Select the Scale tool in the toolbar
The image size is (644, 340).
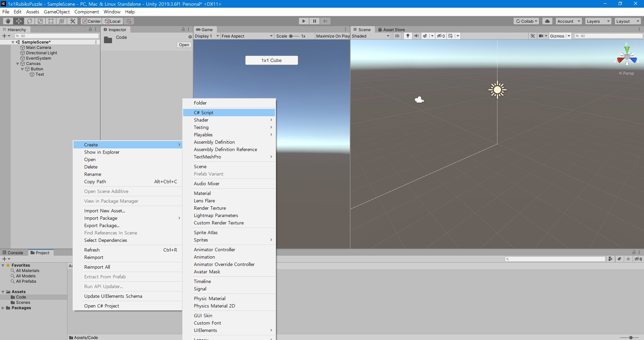[40, 21]
